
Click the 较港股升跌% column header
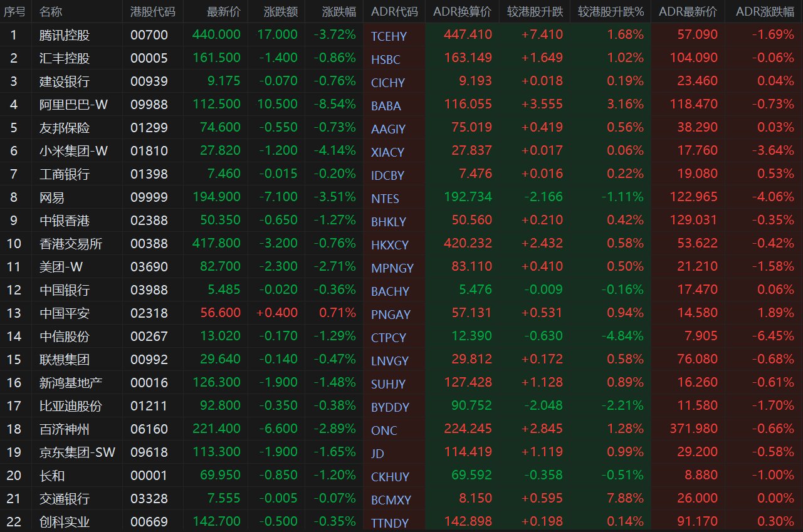coord(611,12)
